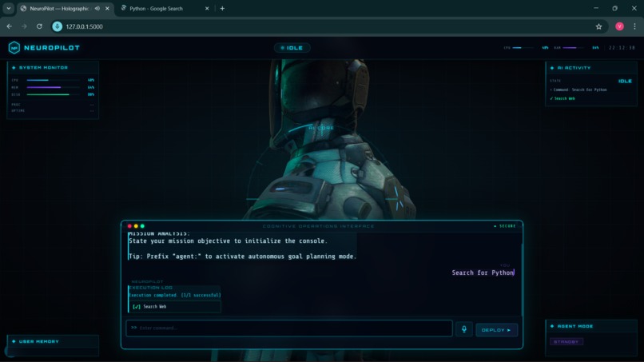Click the IDLE state value in AI Activity
Screen dimensions: 644x362
click(625, 81)
